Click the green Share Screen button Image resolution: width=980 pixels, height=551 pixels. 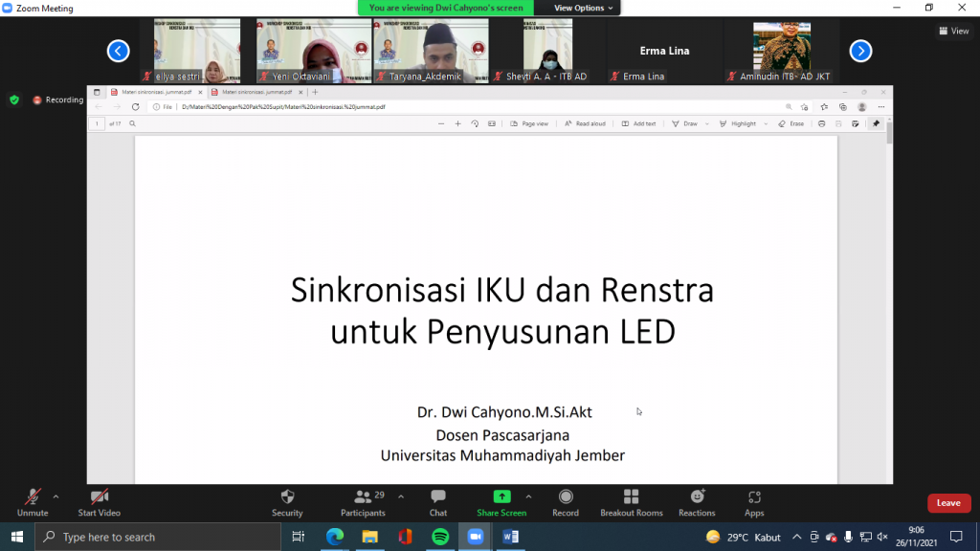501,503
